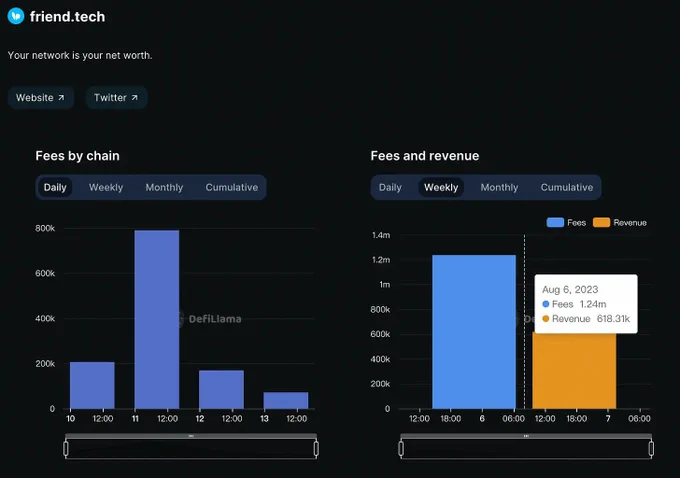Click the 1.4m axis label
The width and height of the screenshot is (680, 478).
[381, 235]
